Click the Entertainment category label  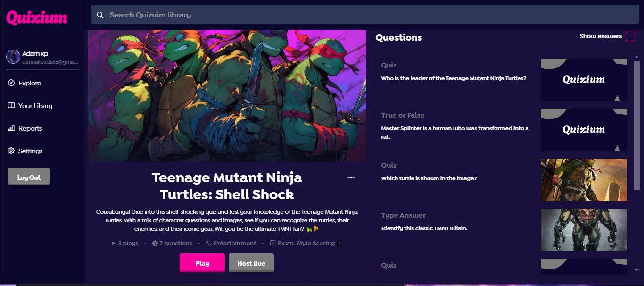pyautogui.click(x=235, y=244)
